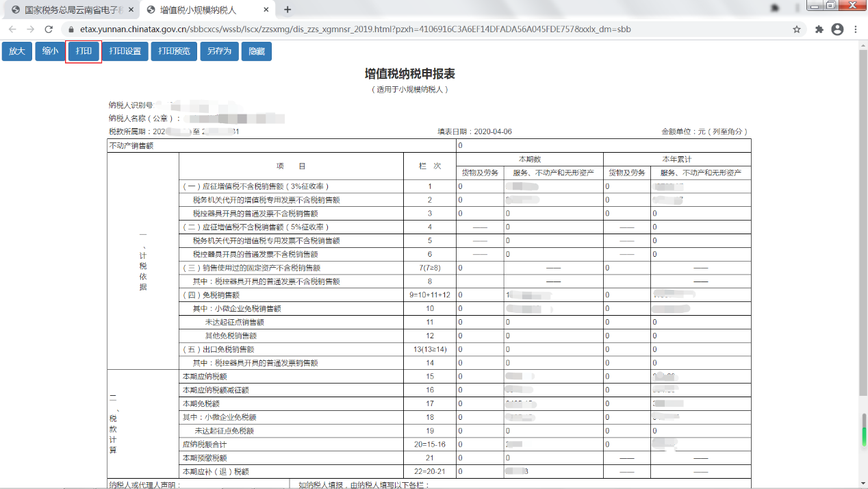Screen dimensions: 868x489
Task: Click the 隐藏 hide button
Action: (257, 51)
